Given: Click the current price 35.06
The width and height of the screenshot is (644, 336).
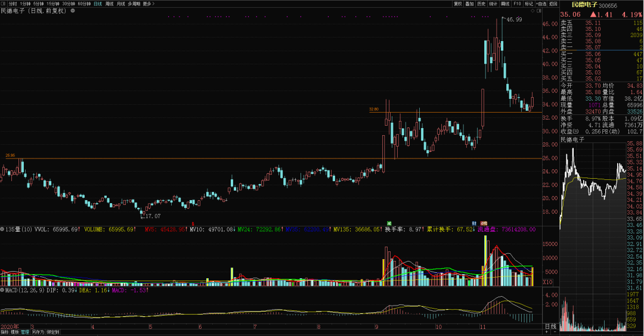Looking at the screenshot, I should (571, 14).
